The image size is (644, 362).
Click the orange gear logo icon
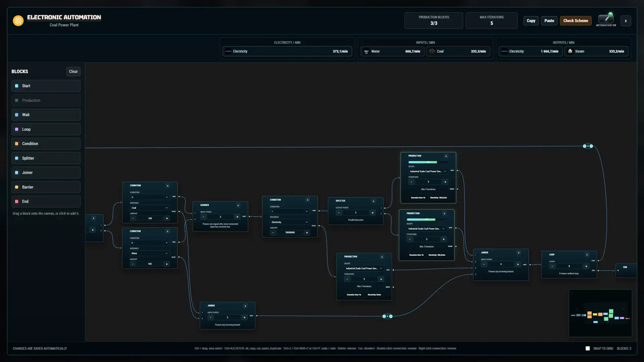click(x=18, y=21)
